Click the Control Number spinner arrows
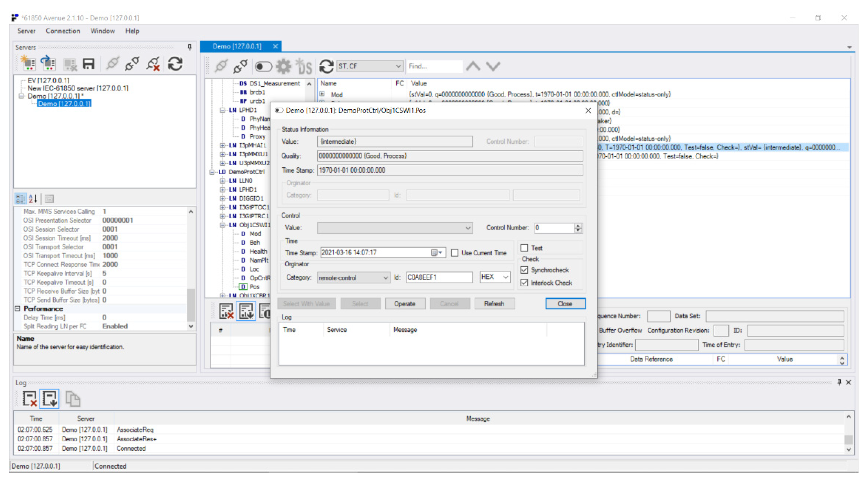868x482 pixels. point(578,228)
